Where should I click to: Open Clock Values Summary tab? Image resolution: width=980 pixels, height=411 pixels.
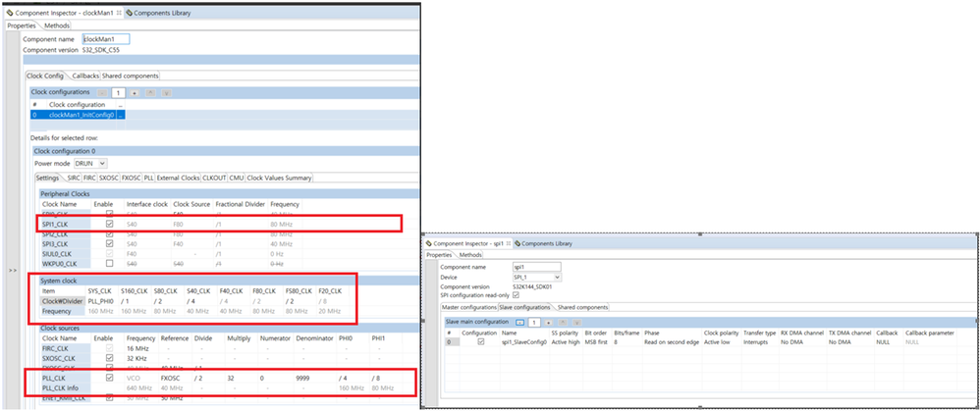[280, 178]
